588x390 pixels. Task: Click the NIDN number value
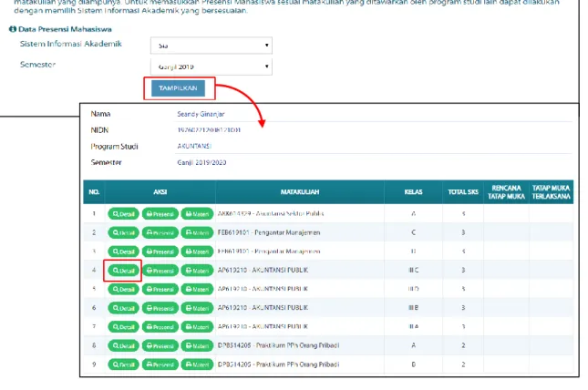209,130
